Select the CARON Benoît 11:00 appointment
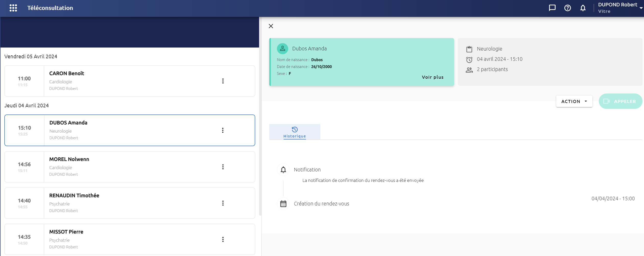The image size is (644, 256). click(130, 81)
